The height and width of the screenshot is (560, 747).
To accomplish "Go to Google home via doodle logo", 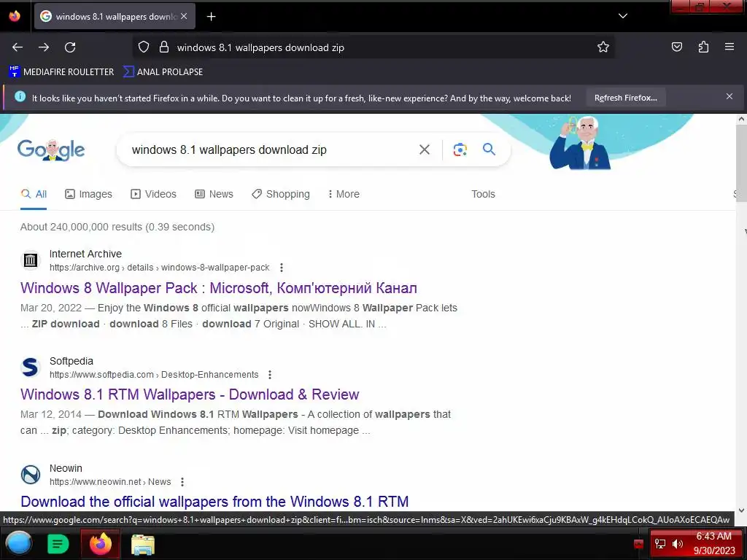I will [51, 150].
